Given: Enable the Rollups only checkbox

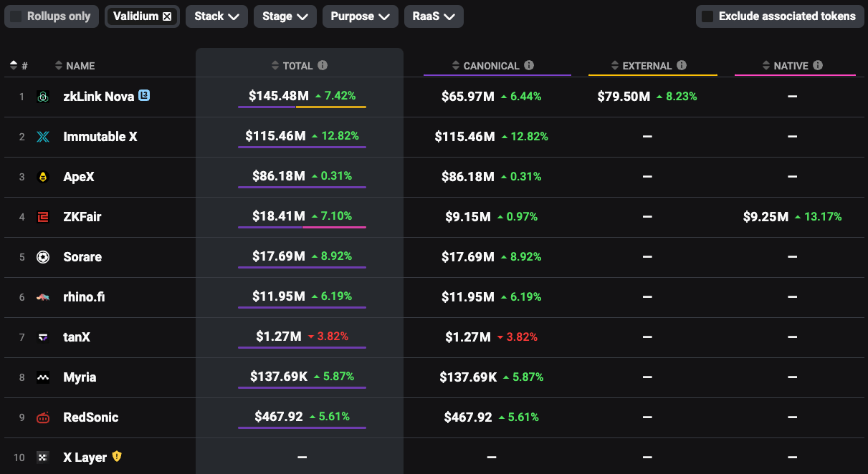Looking at the screenshot, I should coord(16,16).
